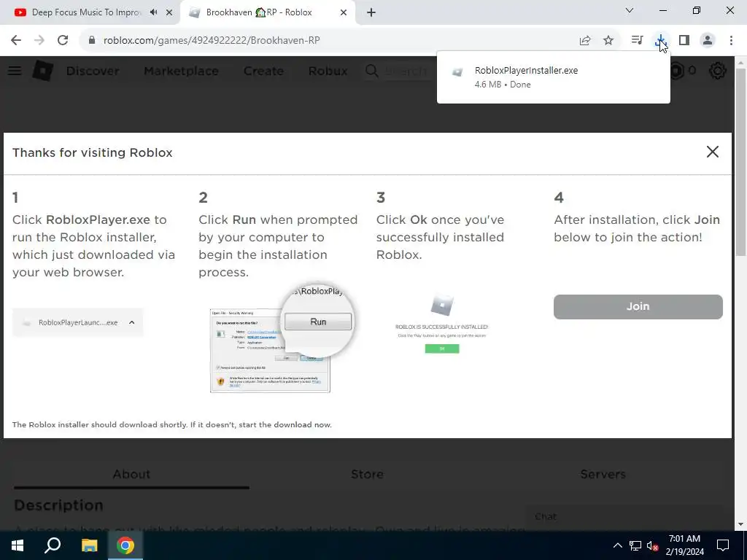This screenshot has width=747, height=560.
Task: Open the tab search dropdown arrow
Action: [630, 10]
